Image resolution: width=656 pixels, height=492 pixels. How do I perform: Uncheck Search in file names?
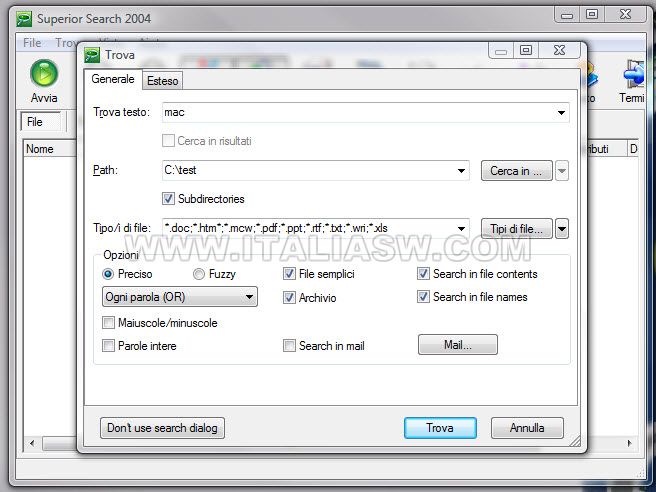(423, 297)
